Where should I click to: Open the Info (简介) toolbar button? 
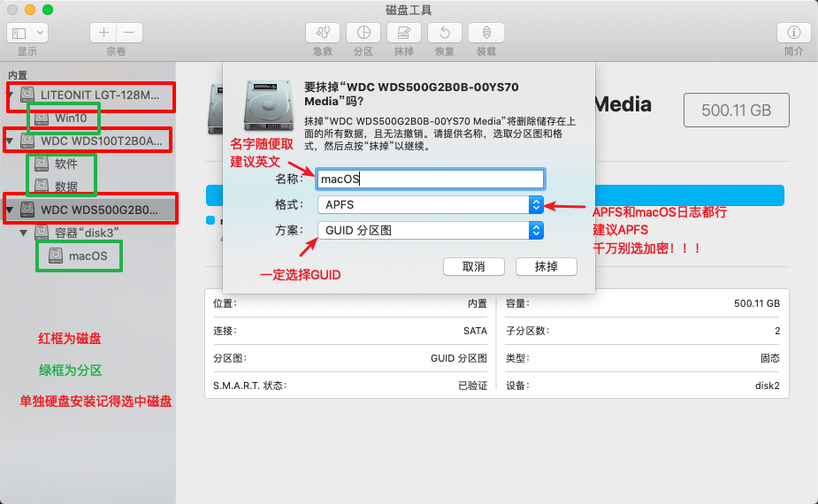coord(793,33)
